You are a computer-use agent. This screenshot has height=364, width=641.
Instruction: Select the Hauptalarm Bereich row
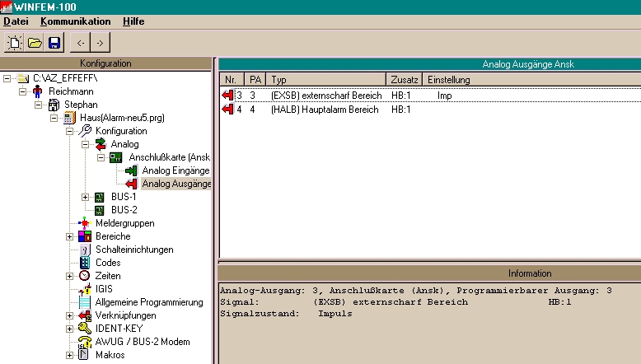(325, 110)
